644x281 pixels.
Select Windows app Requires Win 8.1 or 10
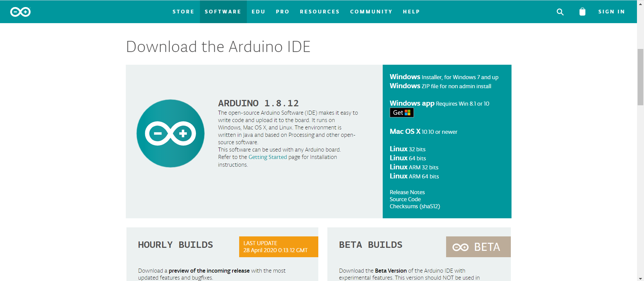[x=439, y=103]
